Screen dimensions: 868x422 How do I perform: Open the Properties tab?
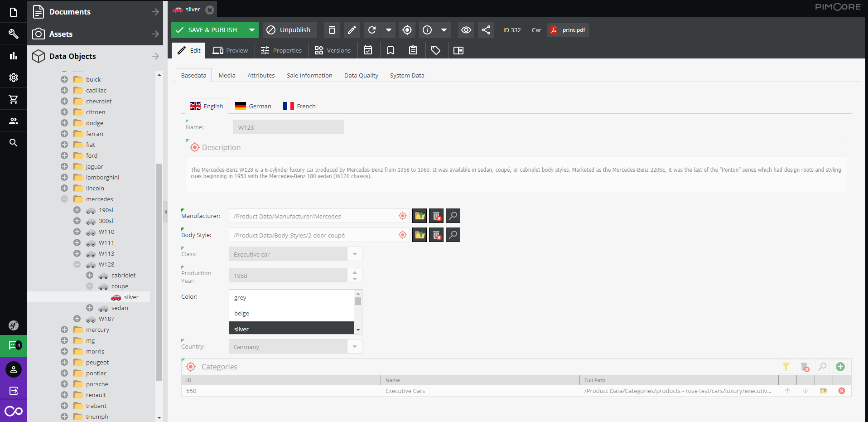(x=281, y=50)
